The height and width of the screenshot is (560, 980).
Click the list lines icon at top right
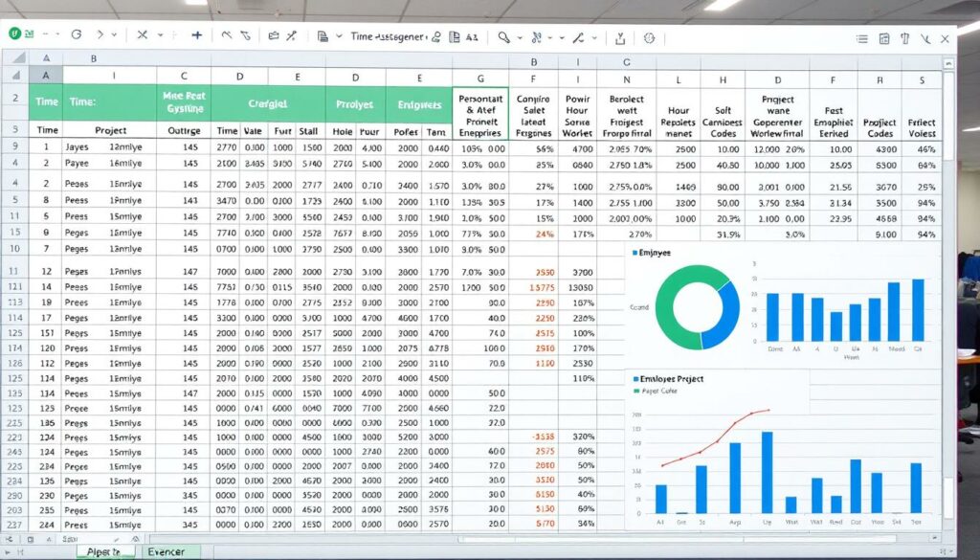point(862,38)
